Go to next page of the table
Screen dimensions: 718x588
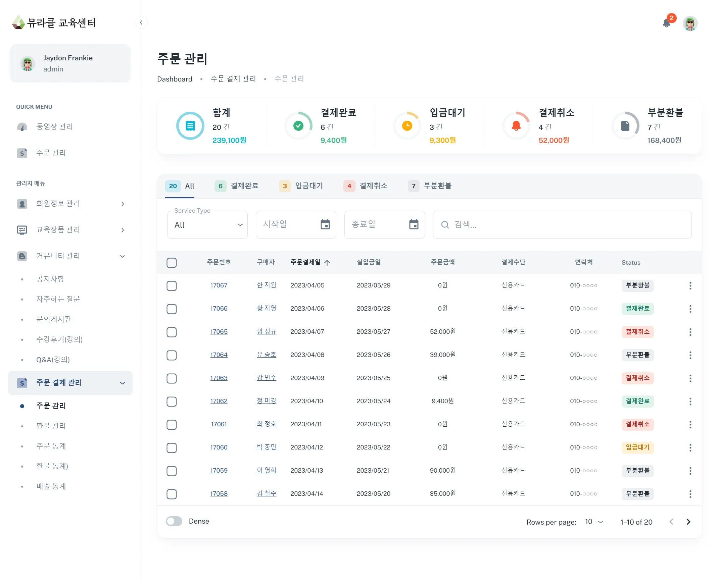pos(688,522)
